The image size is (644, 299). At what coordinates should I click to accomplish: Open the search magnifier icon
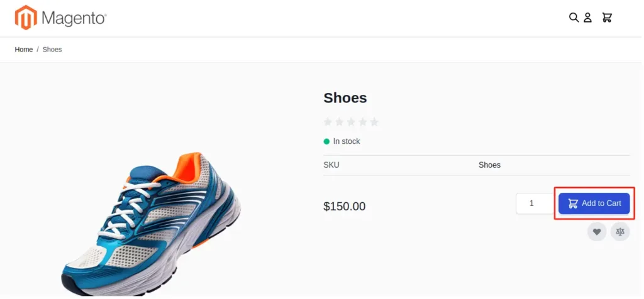[574, 18]
